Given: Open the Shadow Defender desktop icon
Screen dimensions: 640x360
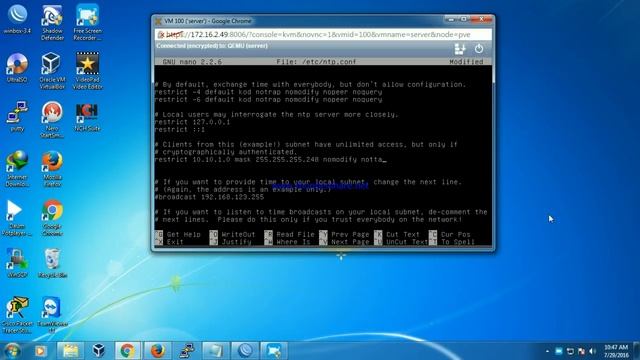Looking at the screenshot, I should tap(52, 22).
